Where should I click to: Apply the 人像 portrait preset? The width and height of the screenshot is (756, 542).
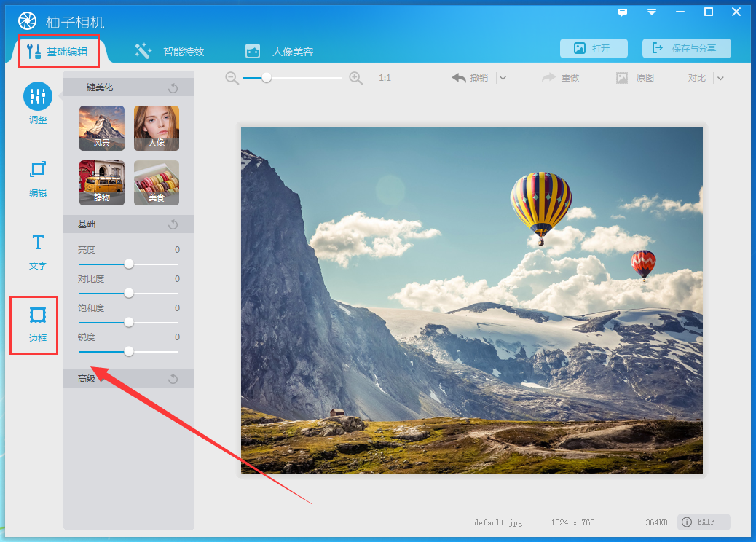pos(157,128)
